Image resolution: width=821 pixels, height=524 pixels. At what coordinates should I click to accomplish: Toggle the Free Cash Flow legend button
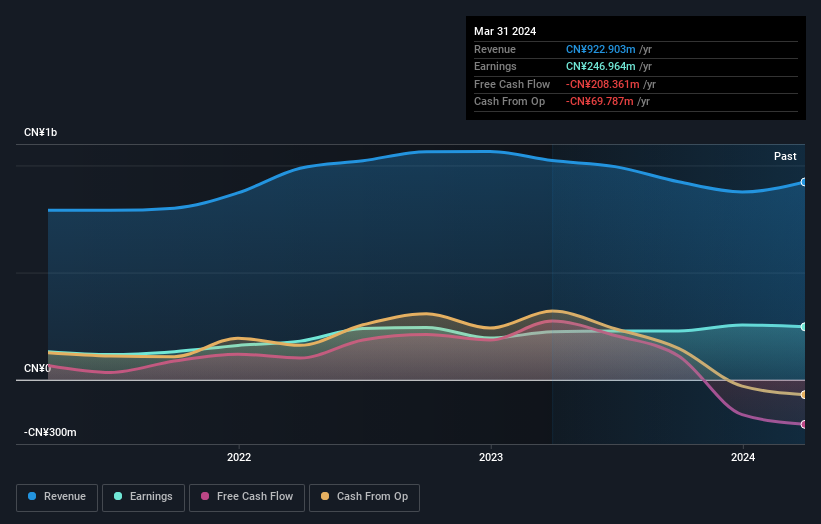coord(247,497)
